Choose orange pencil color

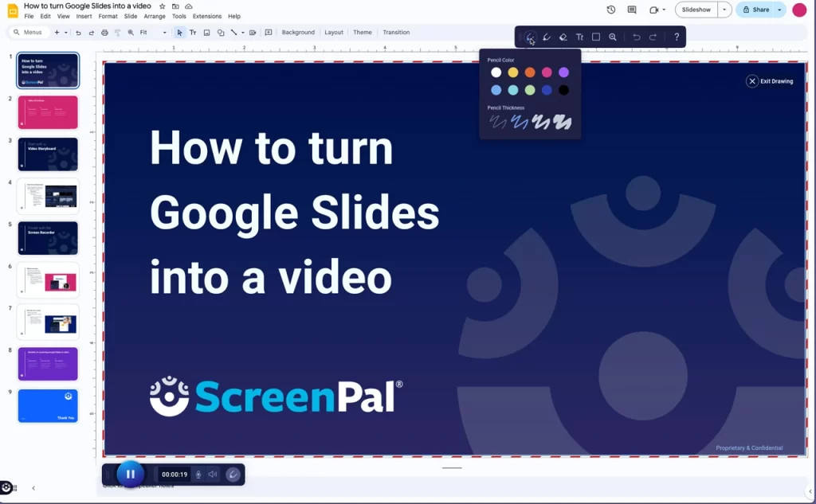(530, 72)
